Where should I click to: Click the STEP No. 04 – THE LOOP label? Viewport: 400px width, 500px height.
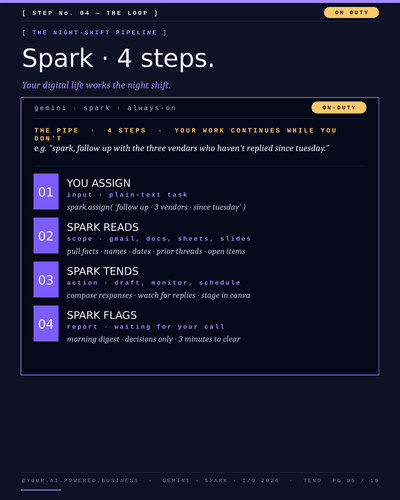point(90,13)
